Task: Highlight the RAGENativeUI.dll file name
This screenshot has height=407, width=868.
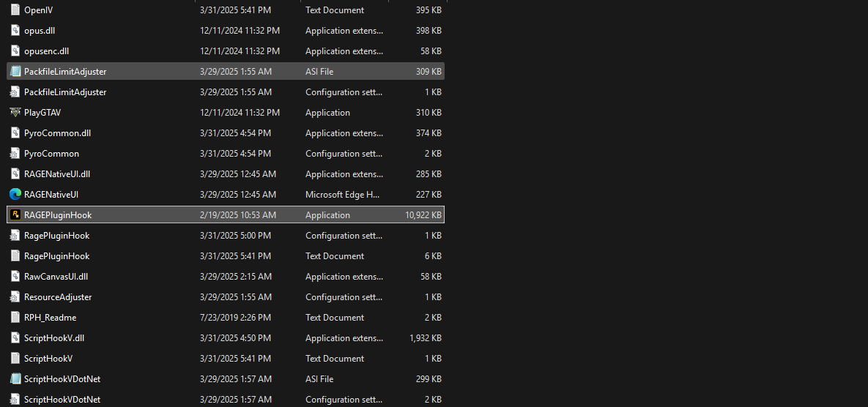Action: point(57,174)
